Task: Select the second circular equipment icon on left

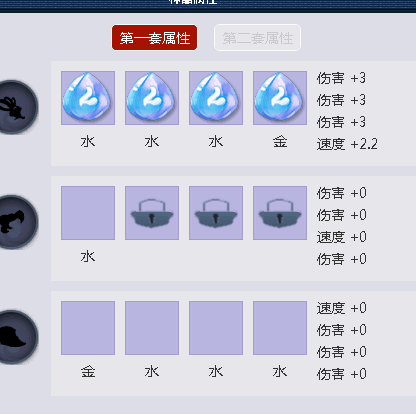Action: (x=17, y=222)
